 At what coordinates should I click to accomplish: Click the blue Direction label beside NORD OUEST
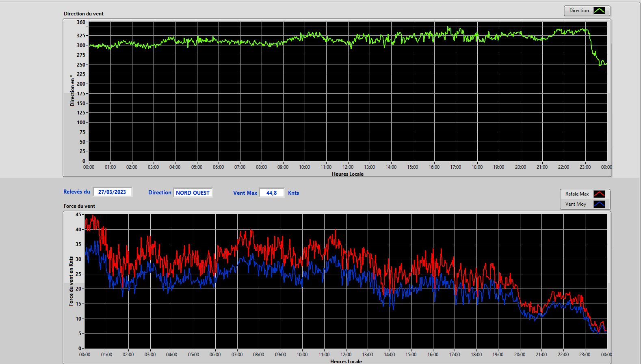160,193
